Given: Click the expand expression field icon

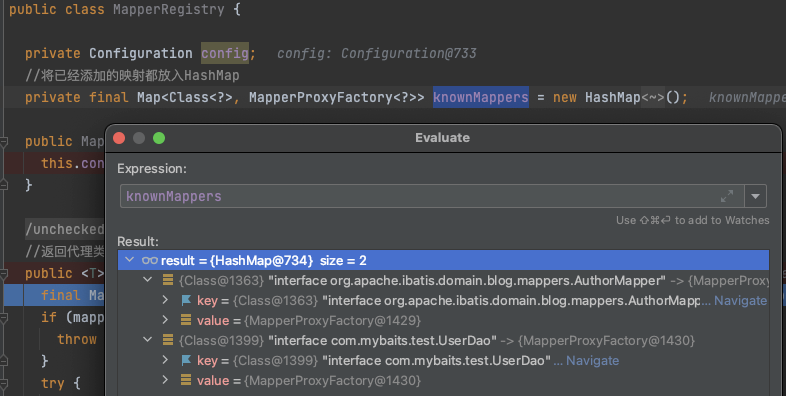Looking at the screenshot, I should pos(727,196).
